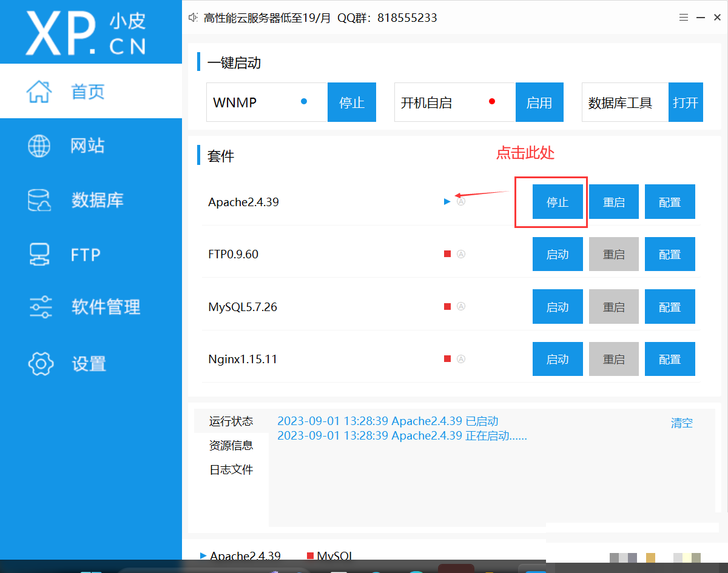728x573 pixels.
Task: Open Nginx1.15.11 配置 settings
Action: [x=670, y=359]
